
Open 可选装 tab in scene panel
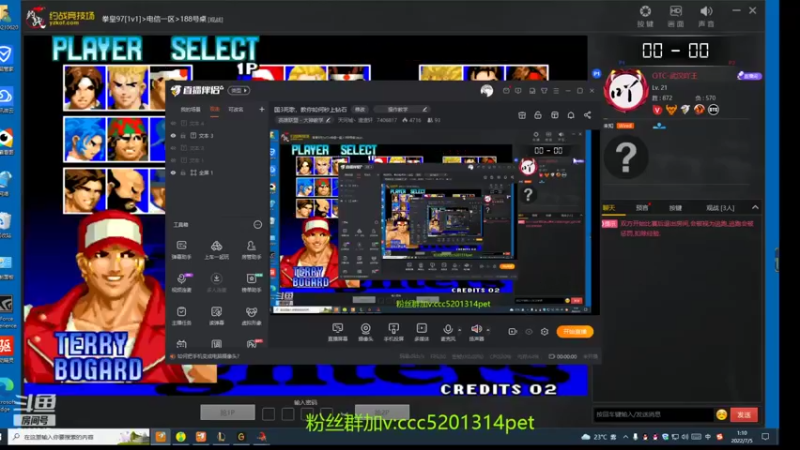point(236,109)
